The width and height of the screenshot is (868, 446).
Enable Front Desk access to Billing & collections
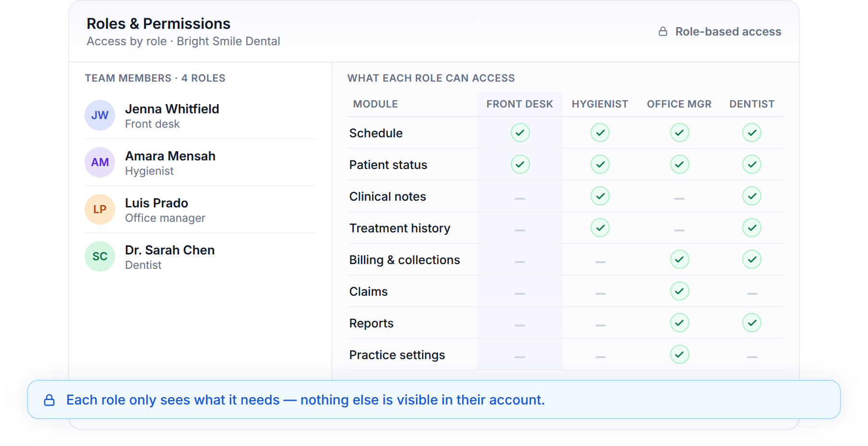pyautogui.click(x=520, y=262)
